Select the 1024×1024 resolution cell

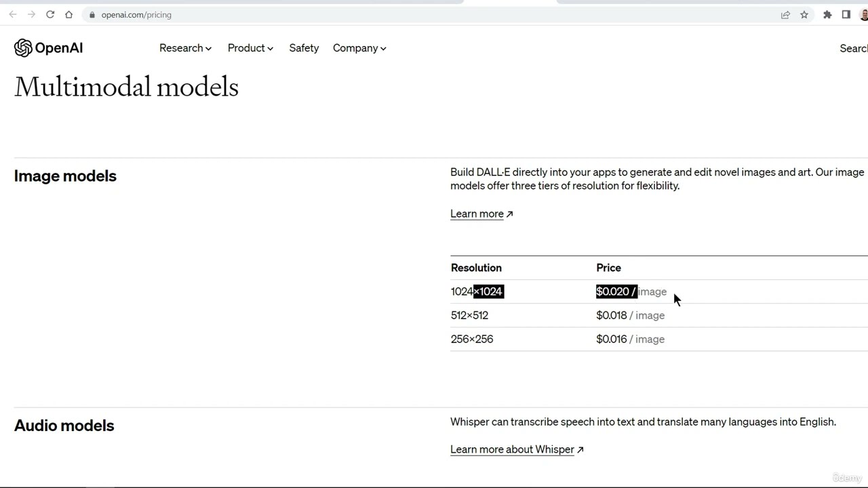pos(477,291)
